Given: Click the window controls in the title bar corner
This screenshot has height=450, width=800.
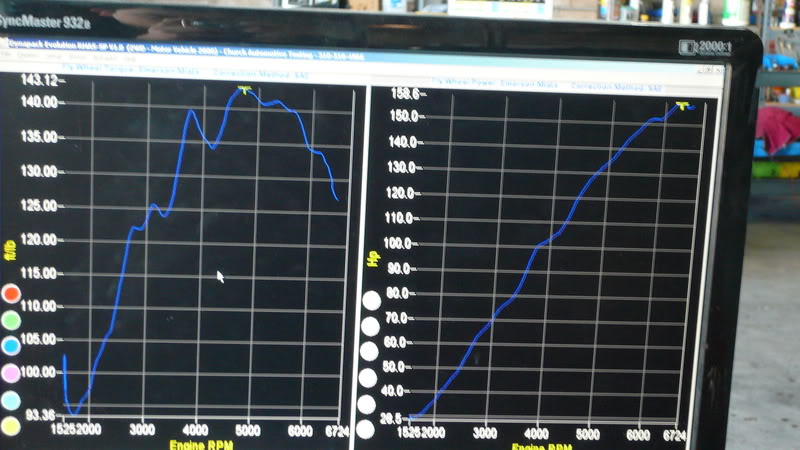Looking at the screenshot, I should coord(711,69).
